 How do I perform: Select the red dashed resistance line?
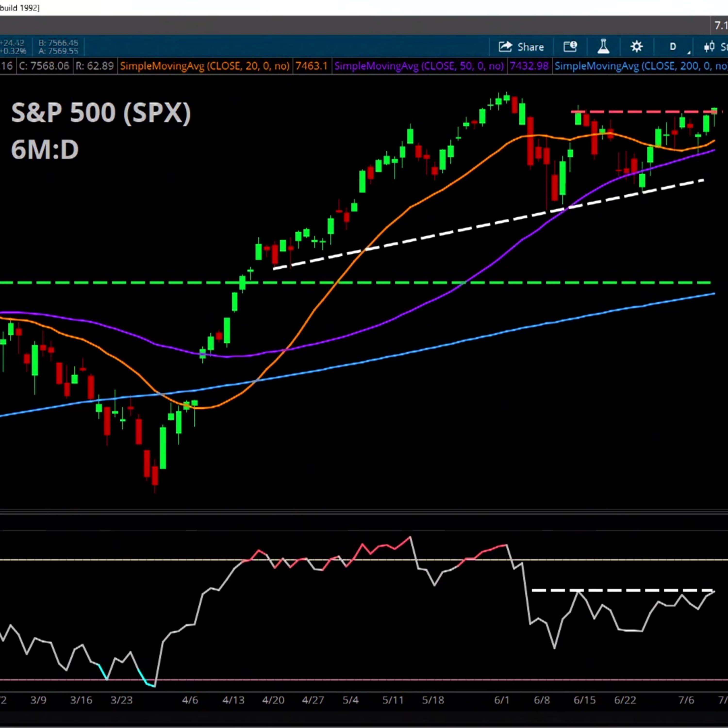tap(647, 112)
